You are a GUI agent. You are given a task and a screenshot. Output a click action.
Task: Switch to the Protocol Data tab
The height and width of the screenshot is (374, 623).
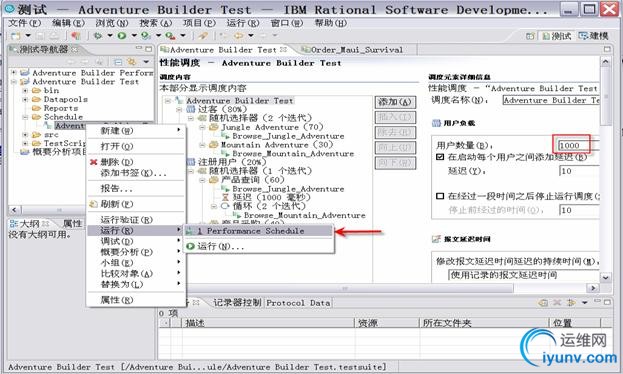click(x=298, y=303)
